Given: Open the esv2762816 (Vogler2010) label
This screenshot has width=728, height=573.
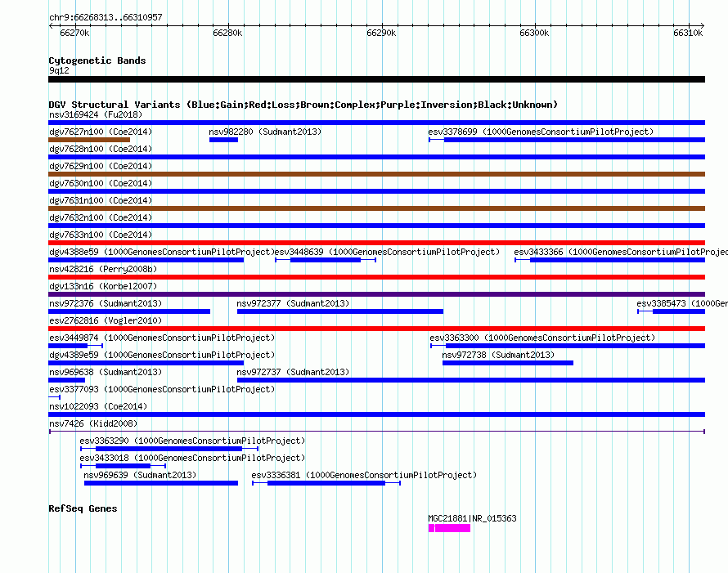Looking at the screenshot, I should pyautogui.click(x=106, y=320).
